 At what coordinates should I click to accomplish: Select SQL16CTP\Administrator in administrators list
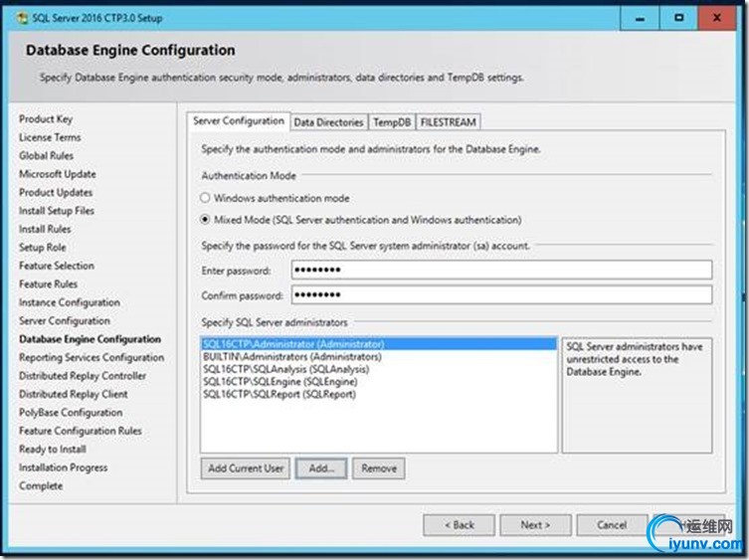(x=379, y=344)
